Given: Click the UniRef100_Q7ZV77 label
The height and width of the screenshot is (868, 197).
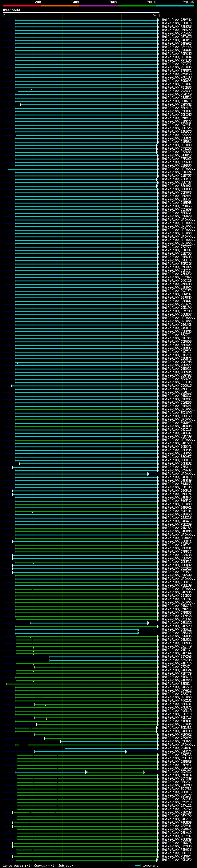Looking at the screenshot, I should (177, 247).
